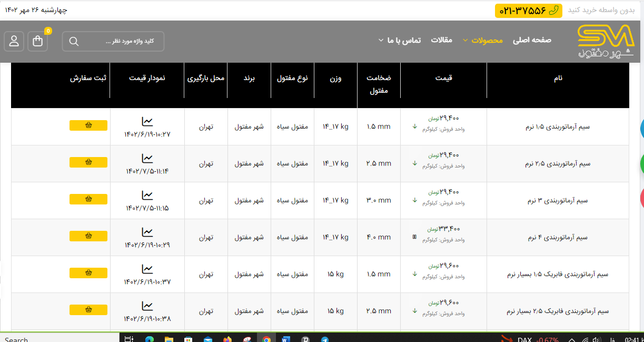This screenshot has height=342, width=644.
Task: Add سیم آرماتوربندی ۲/۵ نرم to the cart
Action: 88,162
